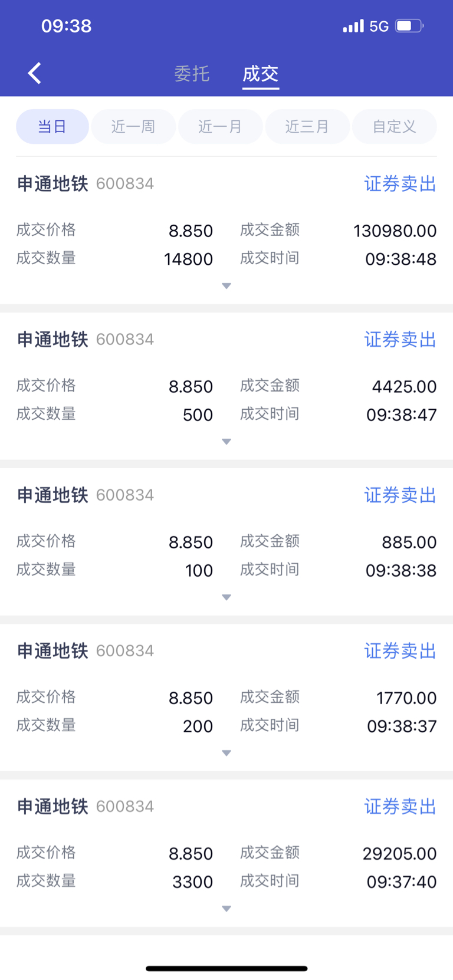This screenshot has width=453, height=980.
Task: Expand the 09:38:48 trade details arrow
Action: point(226,286)
